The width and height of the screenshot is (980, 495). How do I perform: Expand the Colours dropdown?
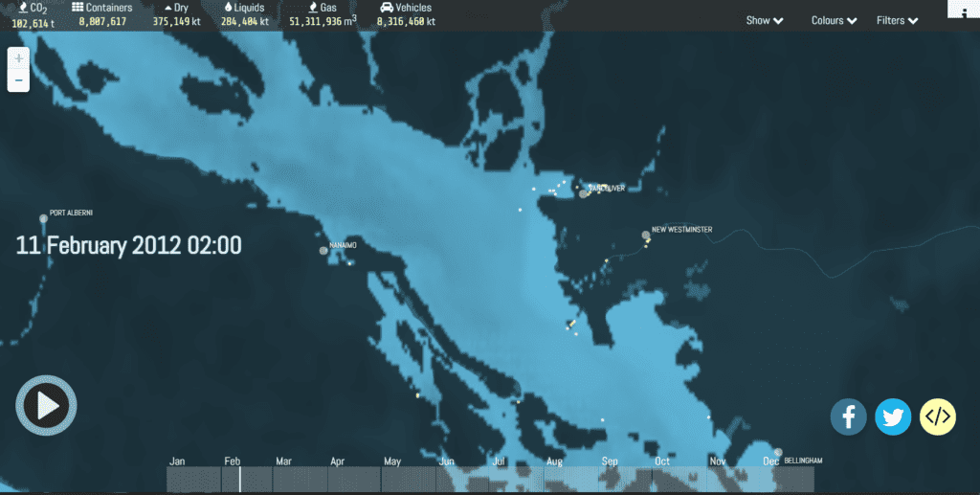tap(834, 21)
